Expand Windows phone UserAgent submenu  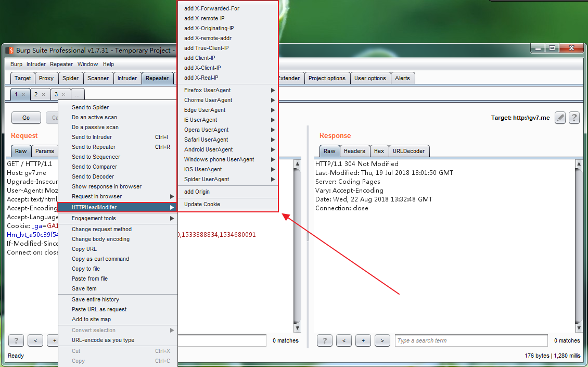(x=228, y=159)
